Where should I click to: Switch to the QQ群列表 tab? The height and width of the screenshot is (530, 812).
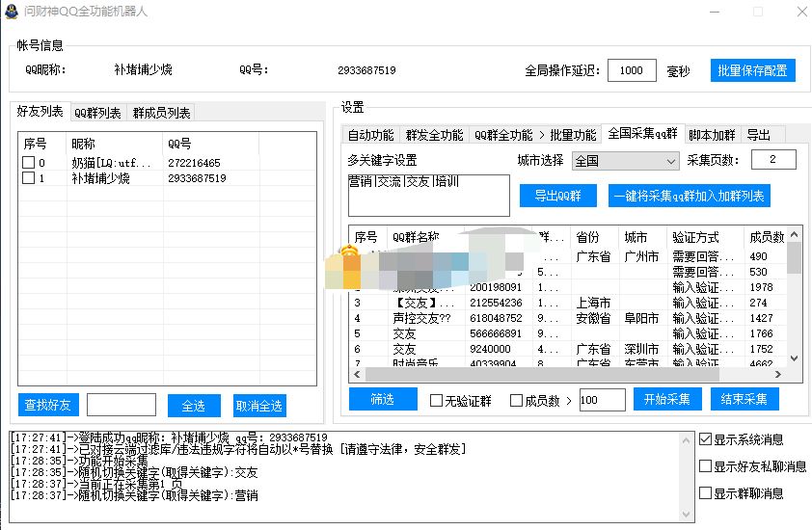point(97,113)
